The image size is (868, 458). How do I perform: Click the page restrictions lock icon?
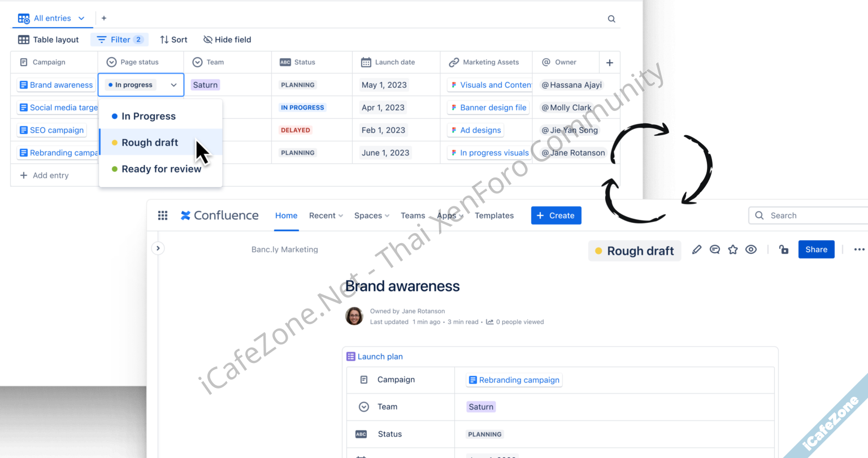[784, 249]
